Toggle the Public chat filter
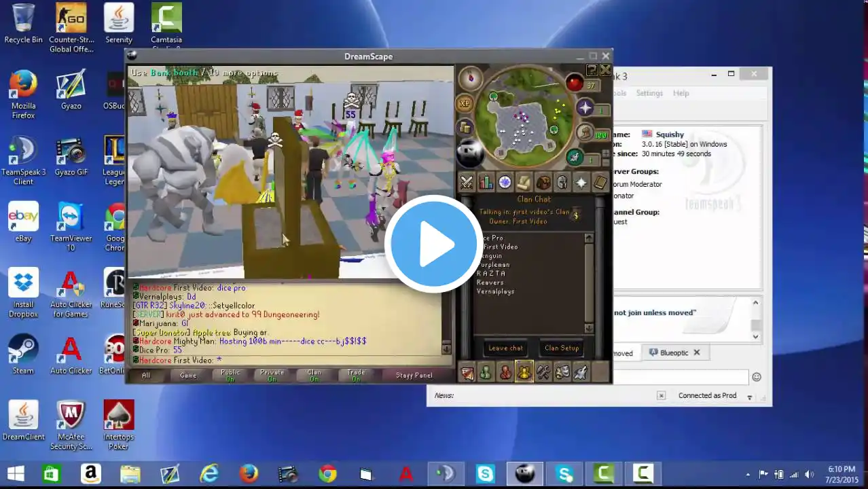 click(230, 375)
